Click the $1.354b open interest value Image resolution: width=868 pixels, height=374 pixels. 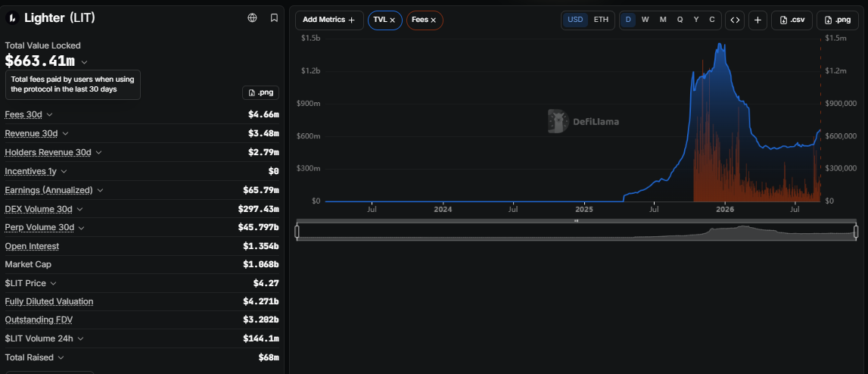(x=261, y=246)
